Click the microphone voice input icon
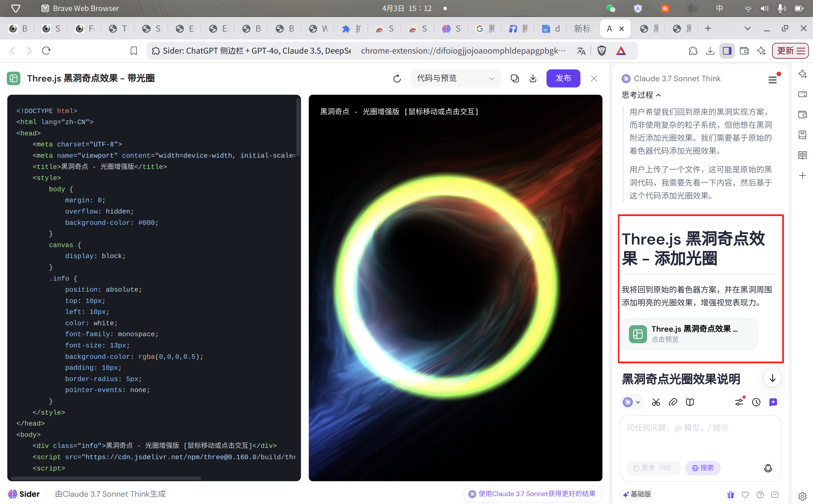Viewport: 813px width, 504px height. tap(768, 468)
